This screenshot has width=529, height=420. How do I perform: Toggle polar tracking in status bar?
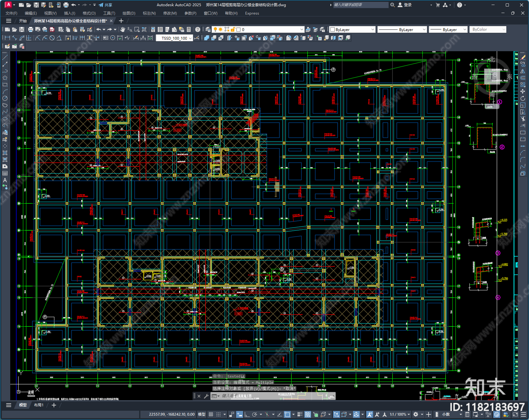coord(254,414)
